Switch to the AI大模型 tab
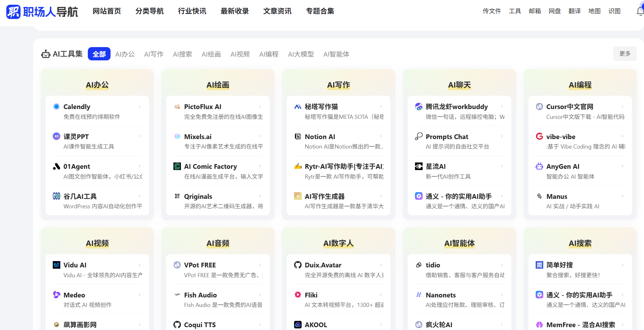The height and width of the screenshot is (330, 644). [301, 54]
